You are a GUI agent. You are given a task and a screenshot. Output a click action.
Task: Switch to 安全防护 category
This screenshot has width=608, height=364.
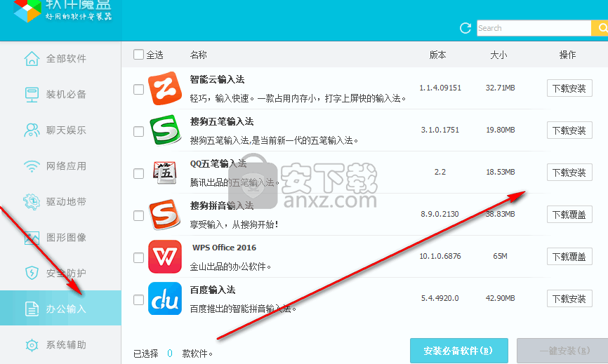coord(60,273)
